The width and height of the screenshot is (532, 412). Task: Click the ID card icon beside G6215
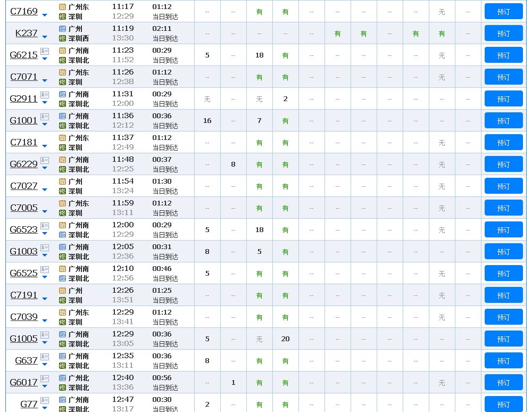tap(45, 51)
